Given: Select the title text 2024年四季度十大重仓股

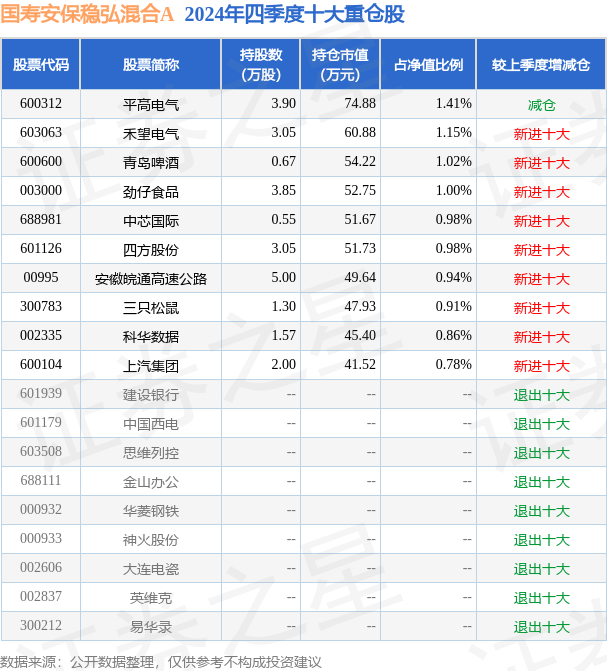Looking at the screenshot, I should (295, 14).
